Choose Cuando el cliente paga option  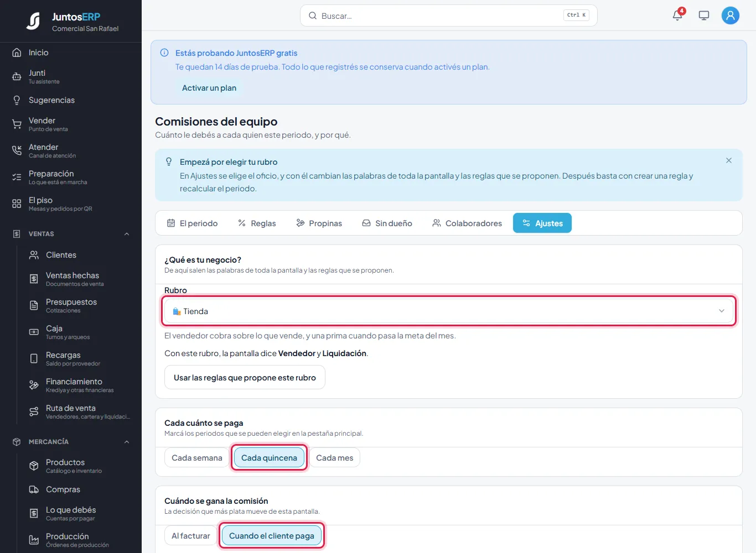[271, 536]
